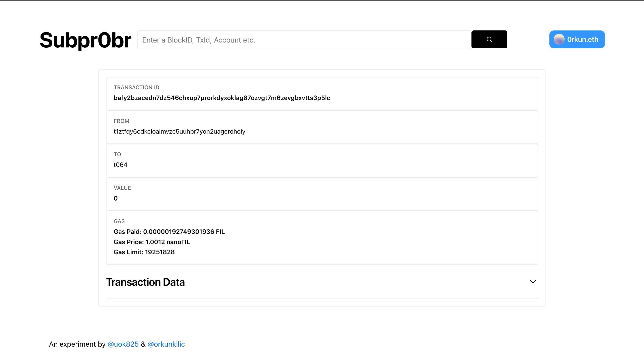Click the 0rkun.eth avatar circle
The height and width of the screenshot is (354, 644).
(559, 39)
